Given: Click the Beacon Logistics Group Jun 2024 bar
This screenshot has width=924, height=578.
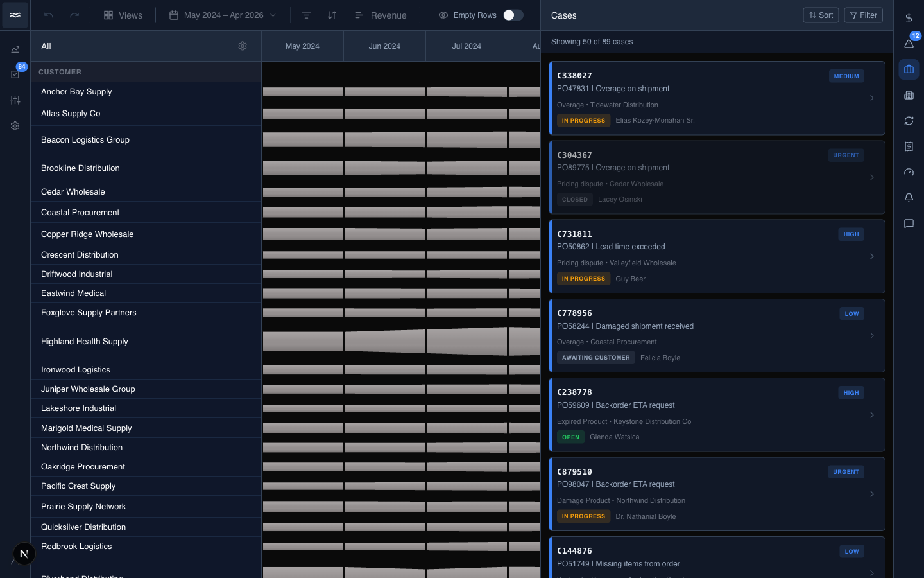Looking at the screenshot, I should point(385,139).
